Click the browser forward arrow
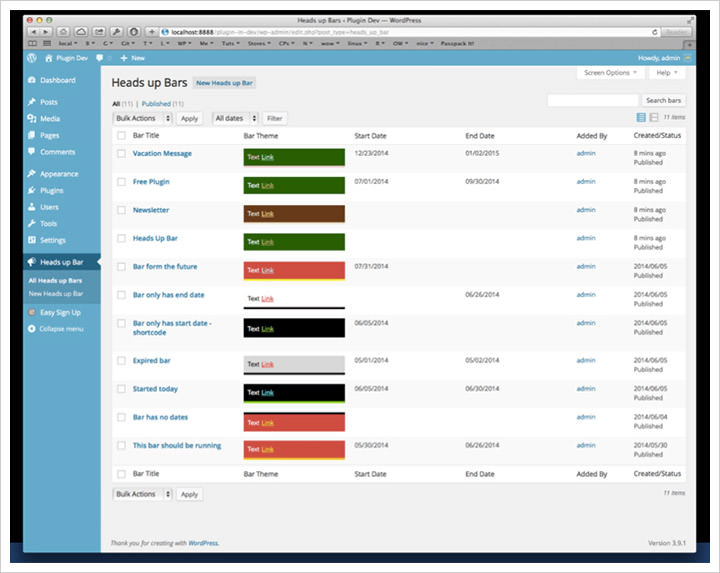This screenshot has height=573, width=720. pyautogui.click(x=45, y=32)
